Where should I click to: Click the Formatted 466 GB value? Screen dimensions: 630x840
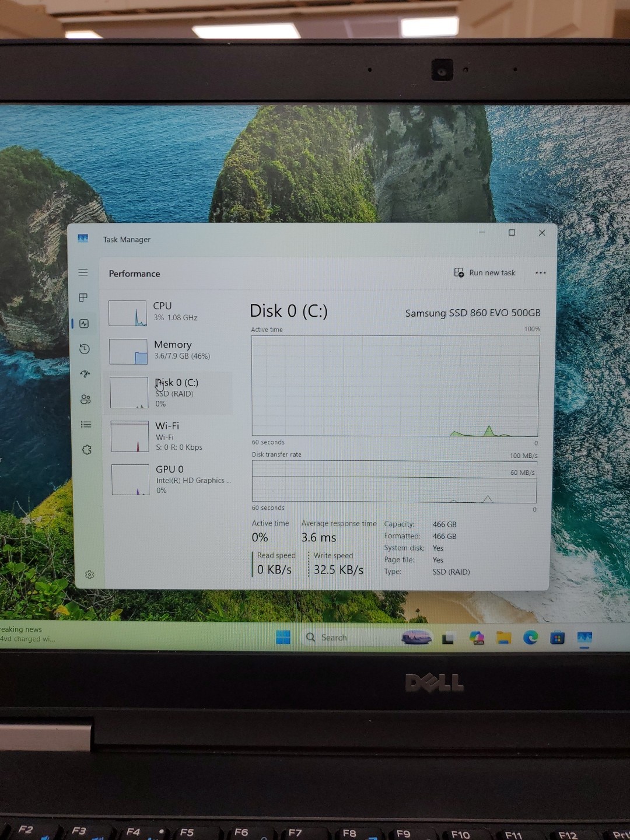tap(444, 536)
